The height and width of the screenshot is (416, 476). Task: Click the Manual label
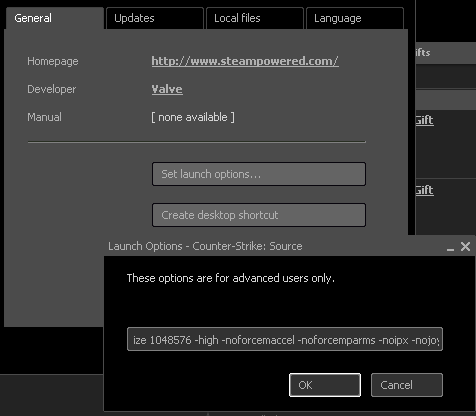(44, 117)
